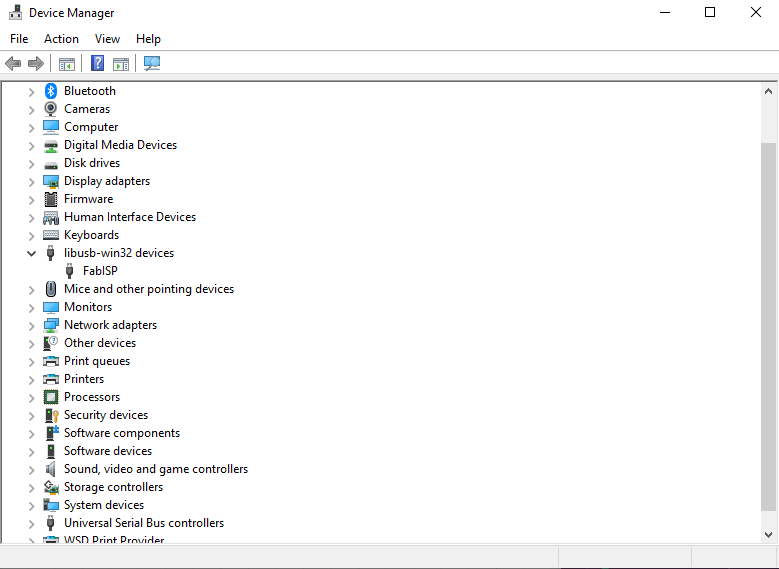Select the Firmware label
Screen dimensions: 779x569
[x=88, y=199]
